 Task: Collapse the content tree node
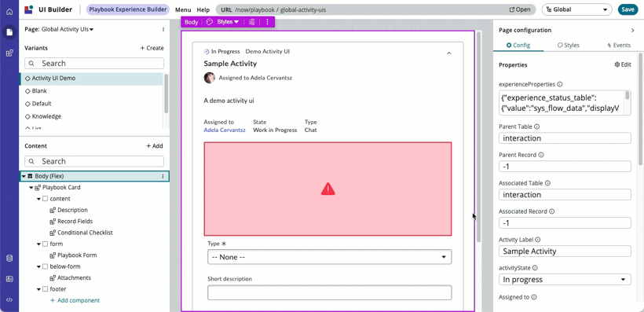[38, 199]
